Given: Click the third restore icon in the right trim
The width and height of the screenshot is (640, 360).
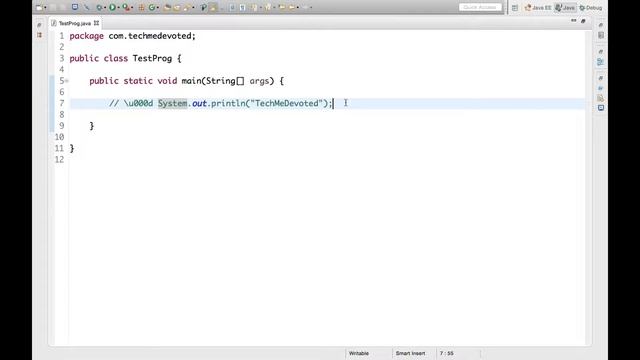Looking at the screenshot, I should click(600, 78).
